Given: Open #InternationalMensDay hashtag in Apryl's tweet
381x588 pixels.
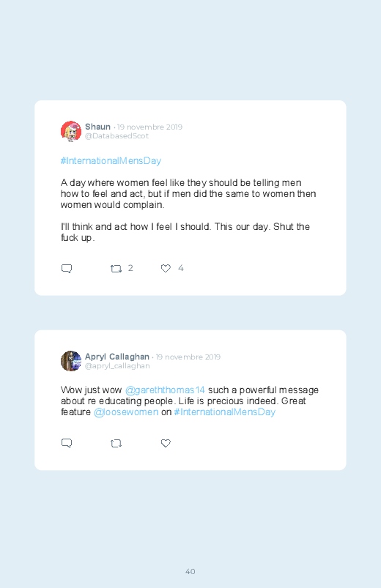Looking at the screenshot, I should tap(224, 412).
